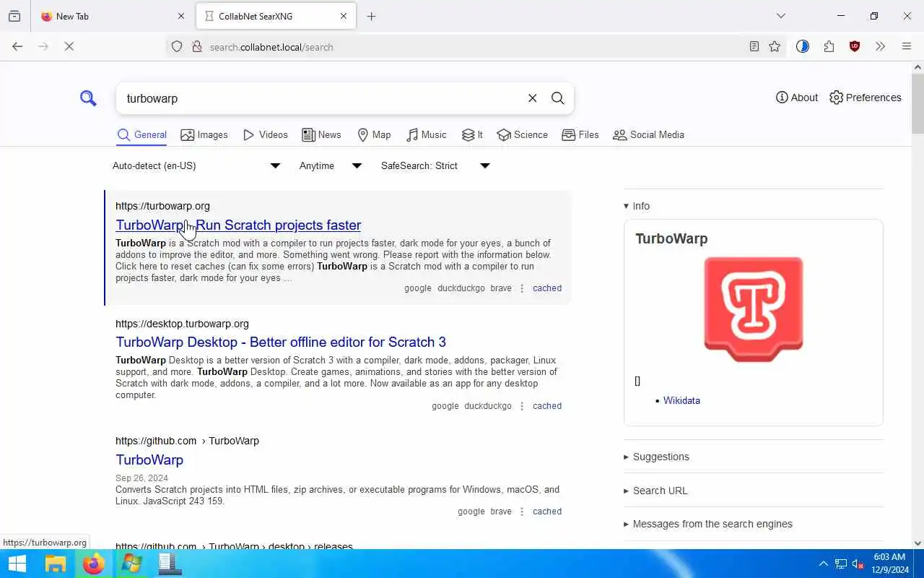Expand the Suggestions section

(656, 457)
